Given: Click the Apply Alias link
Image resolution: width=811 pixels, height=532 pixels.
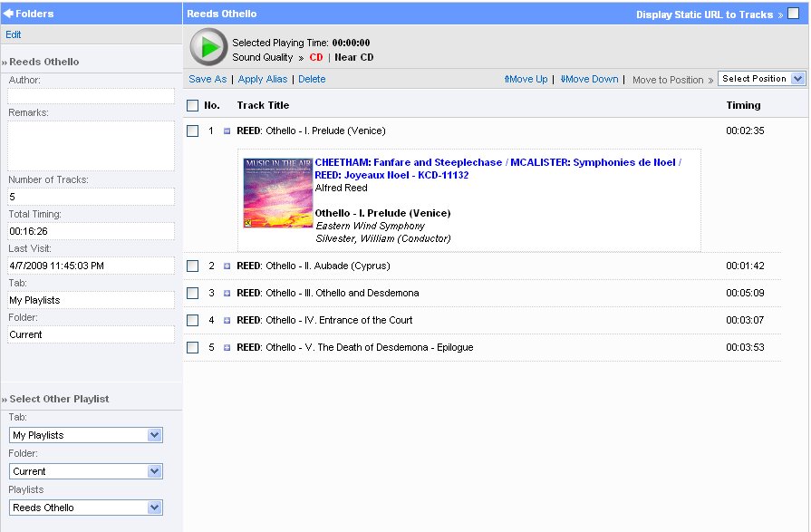Looking at the screenshot, I should pyautogui.click(x=262, y=79).
